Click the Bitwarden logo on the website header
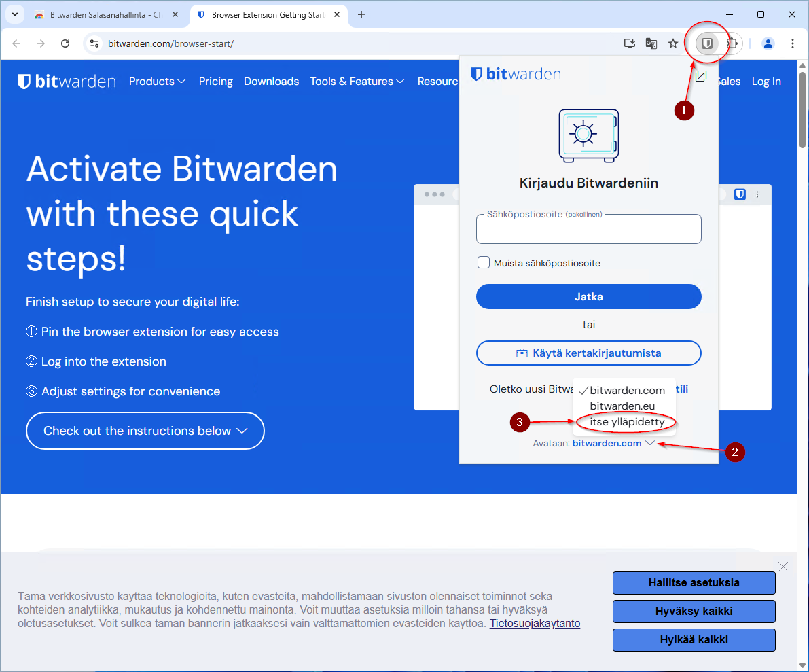 coord(67,81)
